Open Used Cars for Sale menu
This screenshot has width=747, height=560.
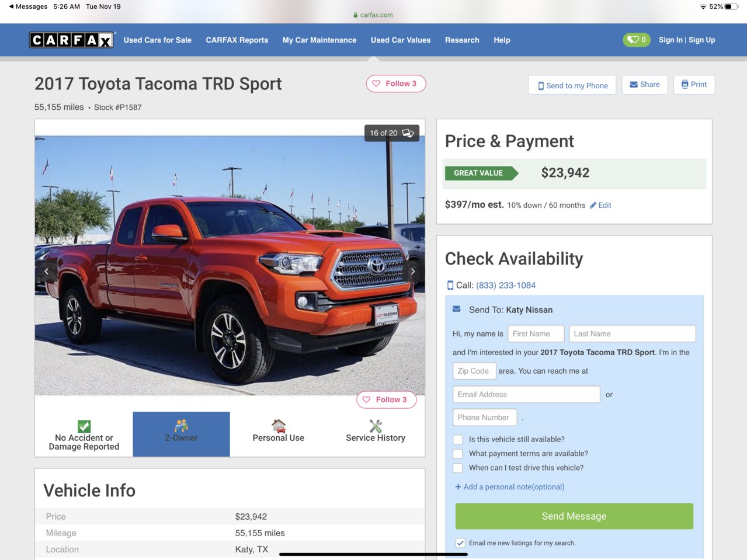pyautogui.click(x=158, y=40)
